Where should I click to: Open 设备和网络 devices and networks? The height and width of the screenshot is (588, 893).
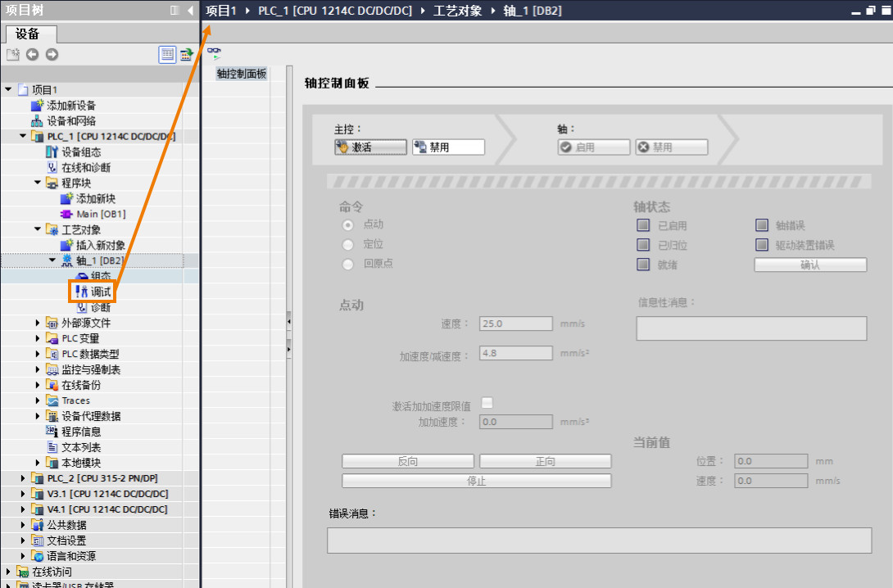click(63, 120)
